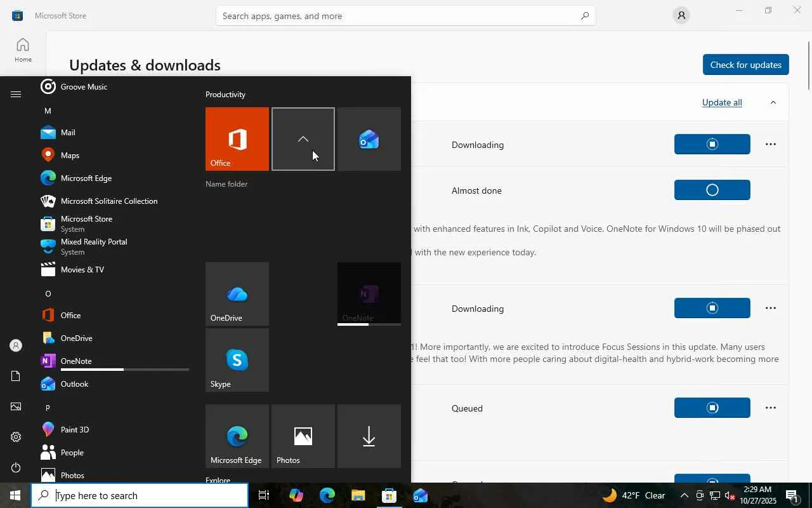Screen dimensions: 812x508
Task: Open File Explorer from the taskbar
Action: click(x=358, y=495)
